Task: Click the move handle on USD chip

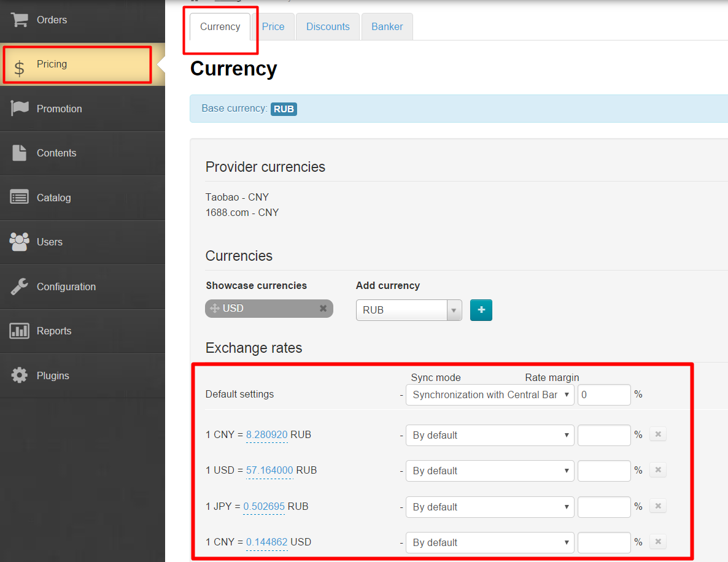Action: click(x=214, y=308)
